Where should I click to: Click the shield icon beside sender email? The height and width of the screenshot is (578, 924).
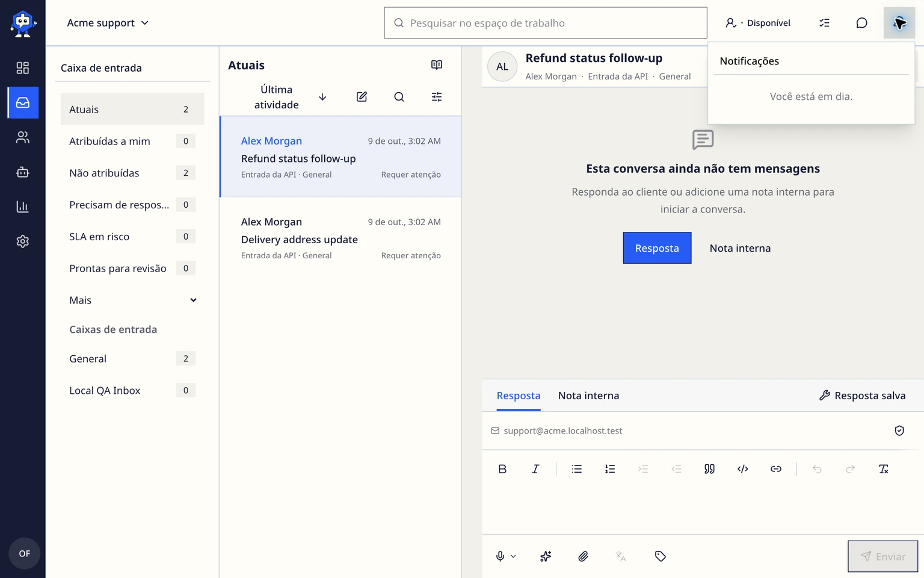[899, 430]
